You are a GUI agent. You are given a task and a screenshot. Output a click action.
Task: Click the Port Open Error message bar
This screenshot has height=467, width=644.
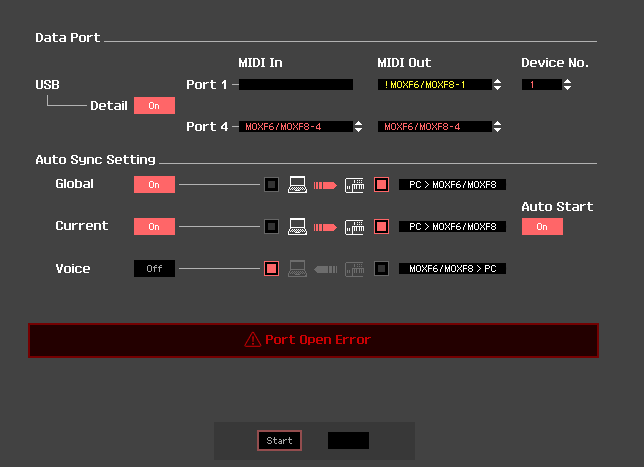(313, 340)
